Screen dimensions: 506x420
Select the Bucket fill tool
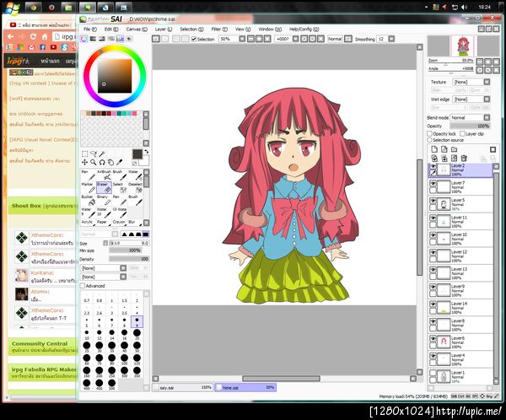[x=89, y=200]
